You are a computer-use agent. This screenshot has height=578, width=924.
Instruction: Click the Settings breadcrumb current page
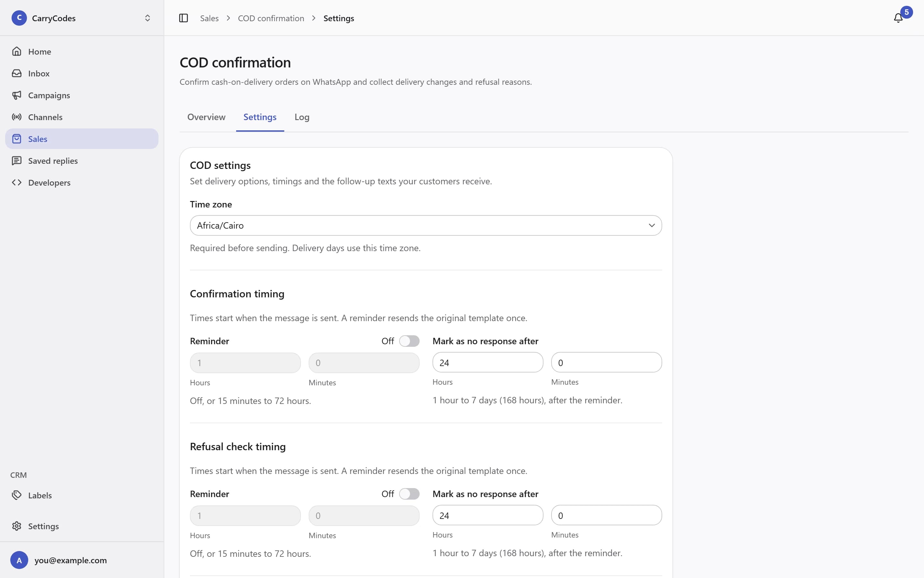tap(339, 18)
